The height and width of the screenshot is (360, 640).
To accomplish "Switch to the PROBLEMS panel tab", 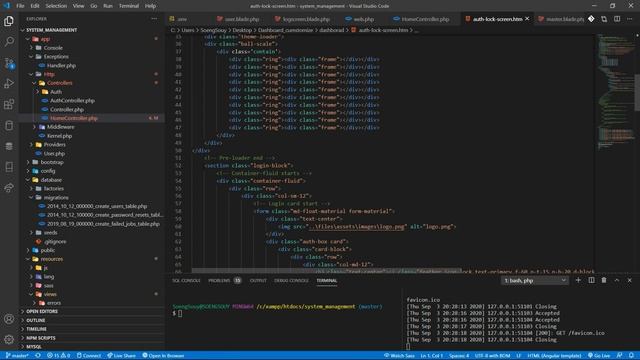I will 224,280.
